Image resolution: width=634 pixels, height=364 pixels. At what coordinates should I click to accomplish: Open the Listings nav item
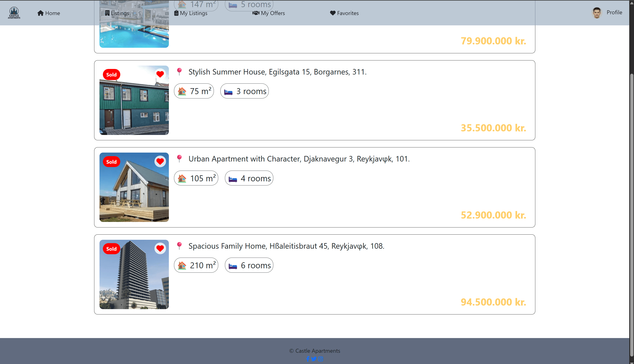(x=117, y=13)
